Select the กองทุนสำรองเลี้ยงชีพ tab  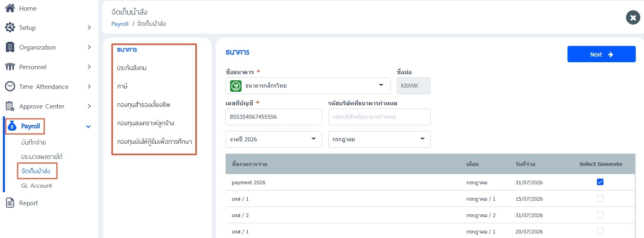144,105
